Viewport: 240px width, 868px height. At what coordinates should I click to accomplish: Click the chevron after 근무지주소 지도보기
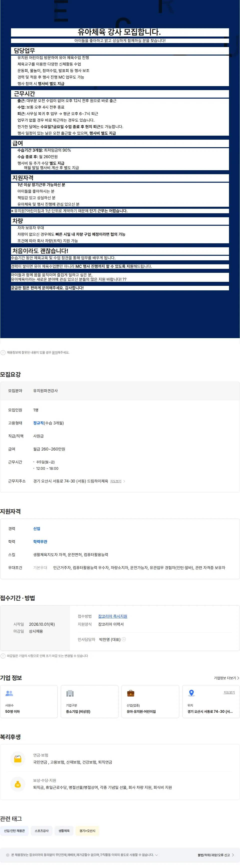(x=124, y=481)
